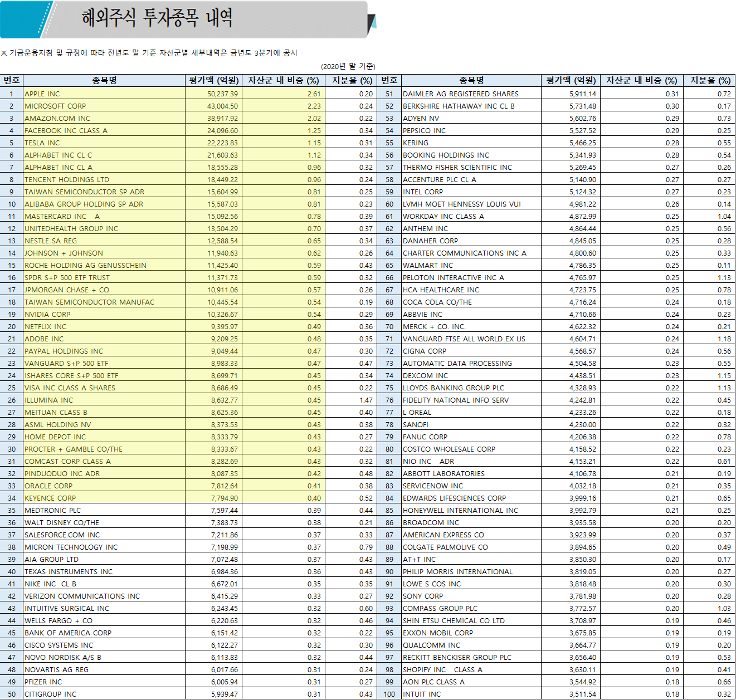Click LLOYDS BANKING GROUP PLC cell
The image size is (736, 700).
pos(471,388)
